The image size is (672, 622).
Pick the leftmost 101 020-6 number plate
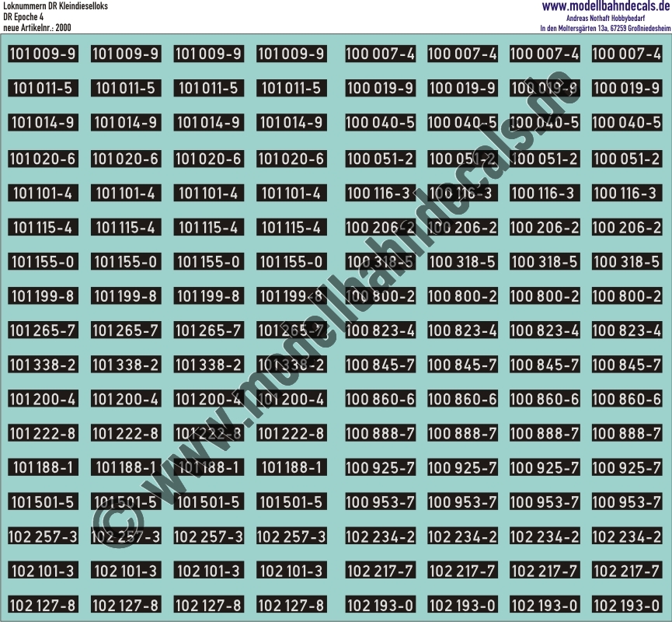pyautogui.click(x=43, y=159)
